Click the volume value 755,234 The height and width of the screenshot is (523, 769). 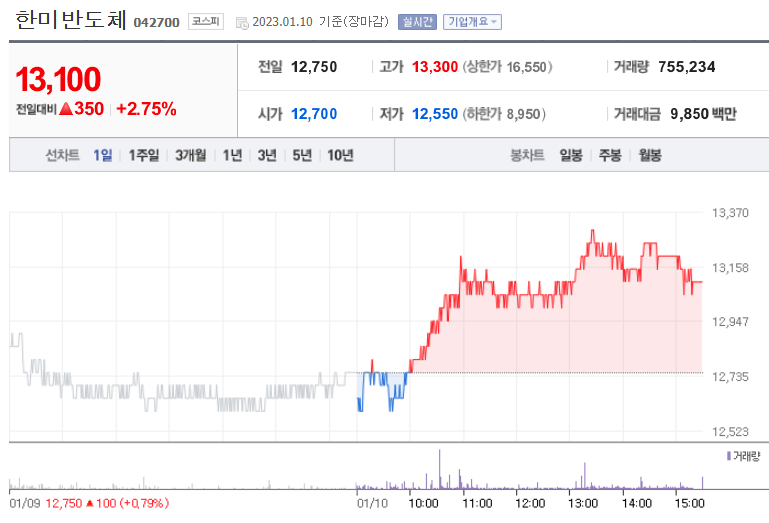(687, 67)
